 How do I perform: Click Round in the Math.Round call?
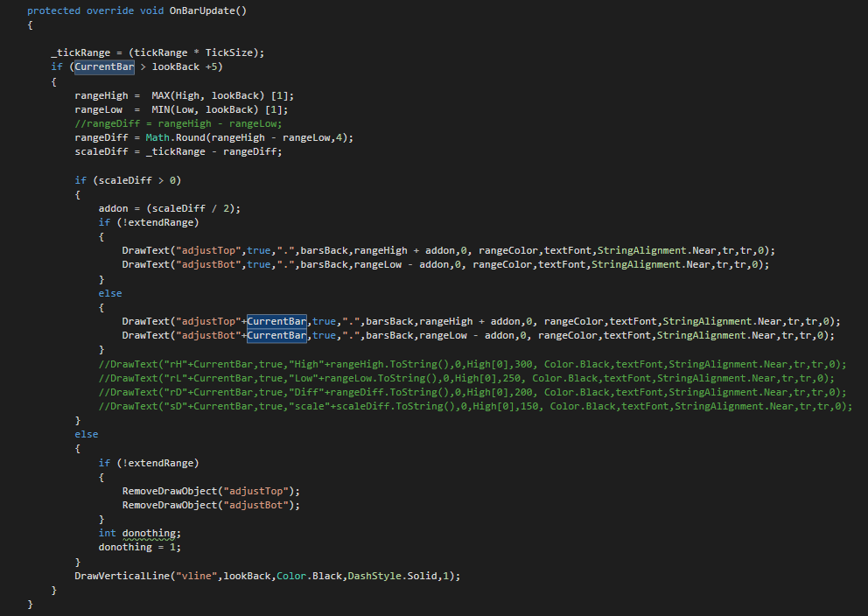click(190, 137)
